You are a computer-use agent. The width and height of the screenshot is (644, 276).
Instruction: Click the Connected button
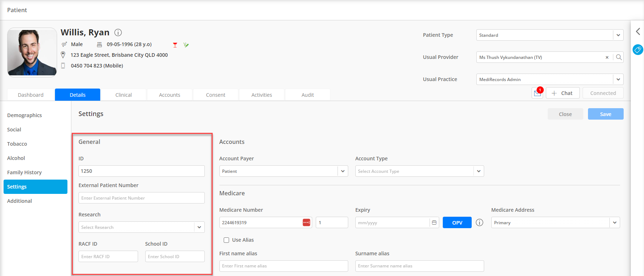pyautogui.click(x=603, y=93)
